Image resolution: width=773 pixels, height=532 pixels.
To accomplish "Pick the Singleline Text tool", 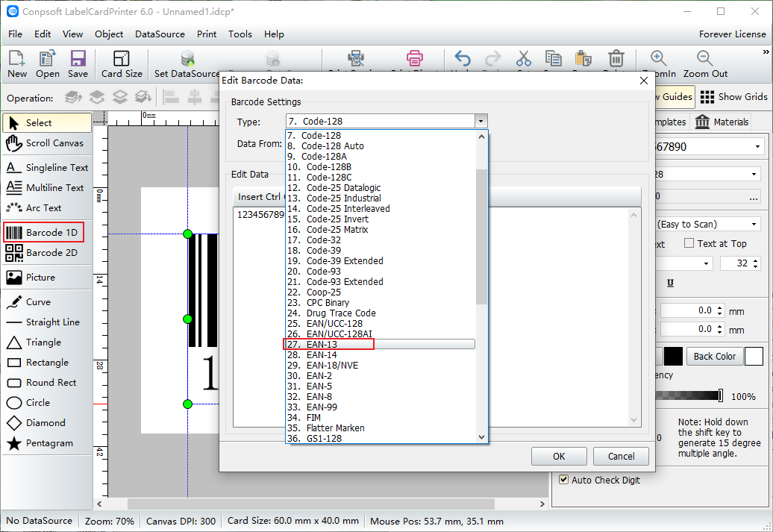I will (x=47, y=168).
